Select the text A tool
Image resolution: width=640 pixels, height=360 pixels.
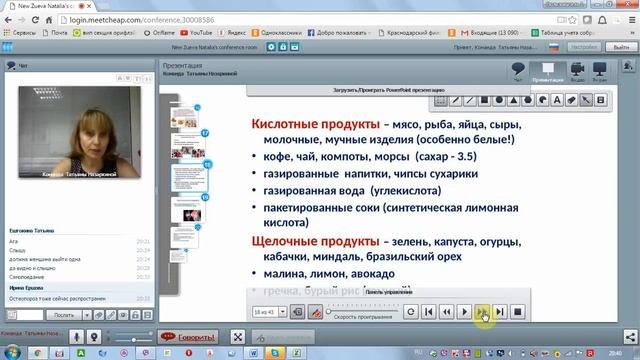pos(557,100)
